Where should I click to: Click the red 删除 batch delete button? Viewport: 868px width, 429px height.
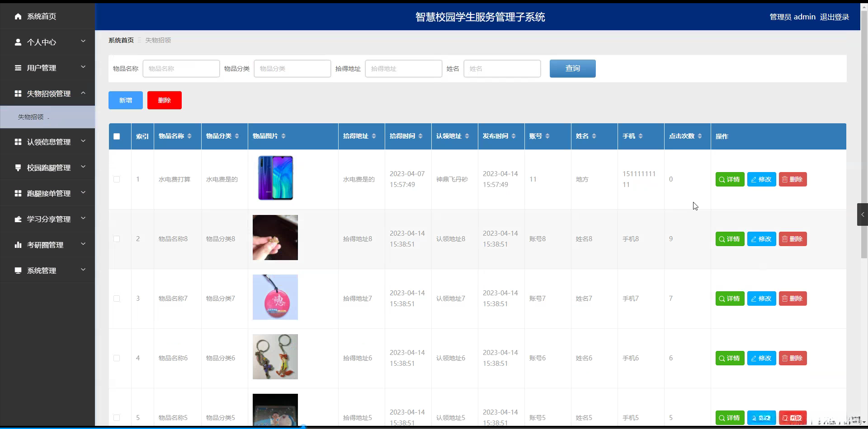click(165, 100)
